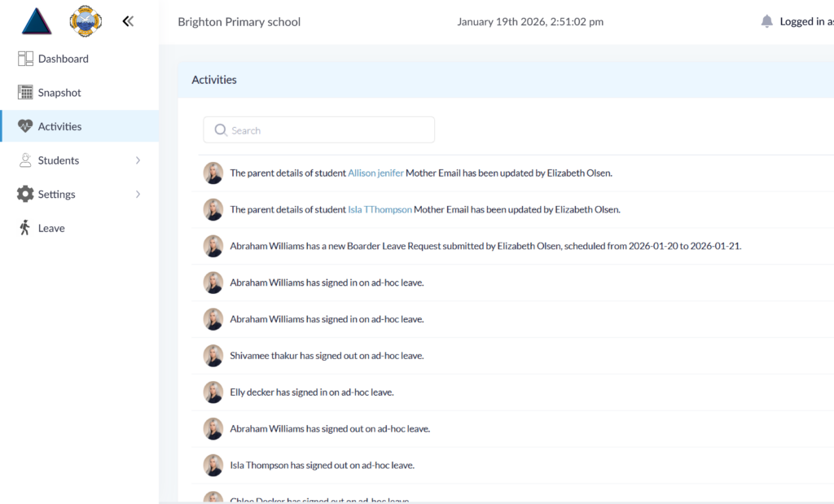
Task: Click avatar beside Elly decker entry
Action: pyautogui.click(x=213, y=392)
